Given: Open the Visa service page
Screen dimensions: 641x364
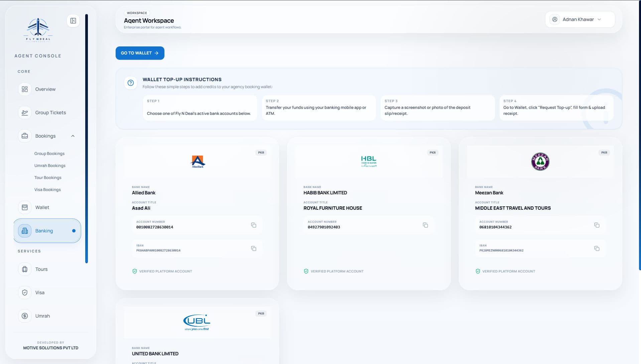Looking at the screenshot, I should [47, 293].
